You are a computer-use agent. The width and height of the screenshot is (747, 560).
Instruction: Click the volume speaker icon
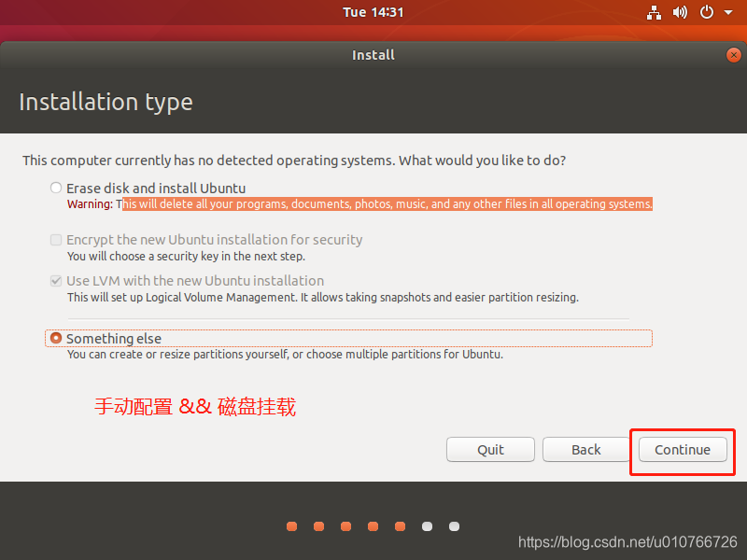[x=680, y=12]
